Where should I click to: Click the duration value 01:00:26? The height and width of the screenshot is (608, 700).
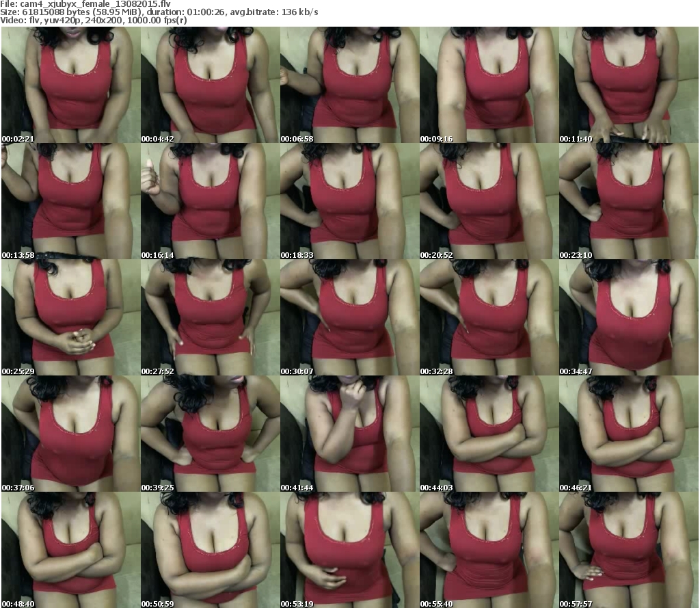coord(206,12)
